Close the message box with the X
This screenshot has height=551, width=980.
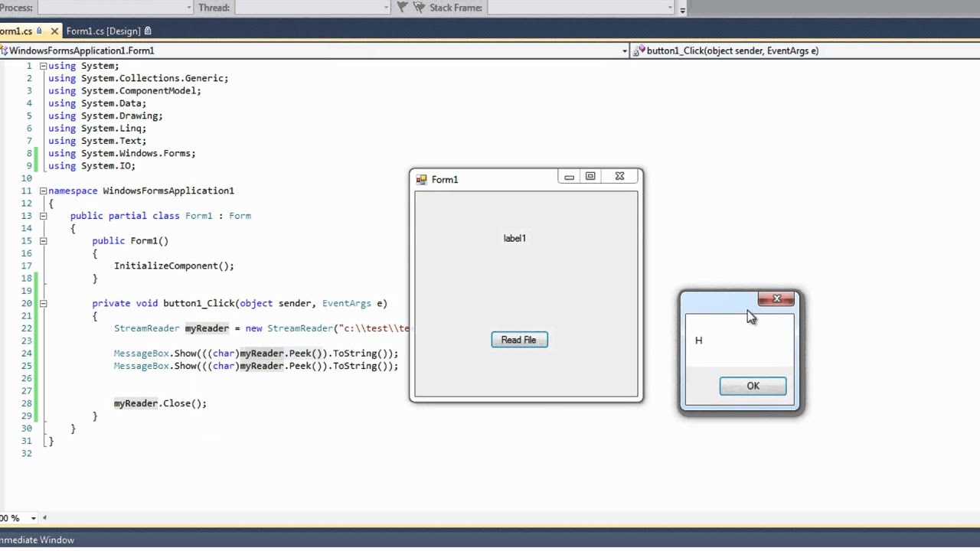point(776,299)
